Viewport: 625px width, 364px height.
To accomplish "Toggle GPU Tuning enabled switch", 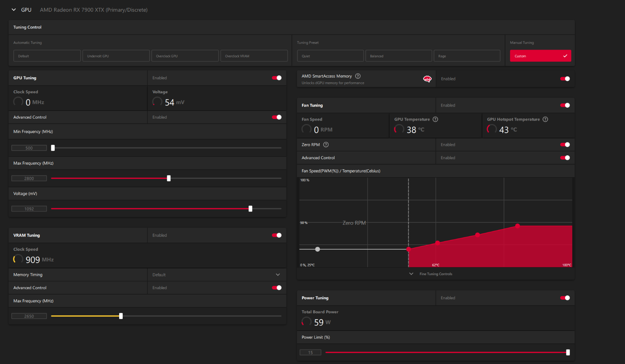I will pyautogui.click(x=277, y=78).
